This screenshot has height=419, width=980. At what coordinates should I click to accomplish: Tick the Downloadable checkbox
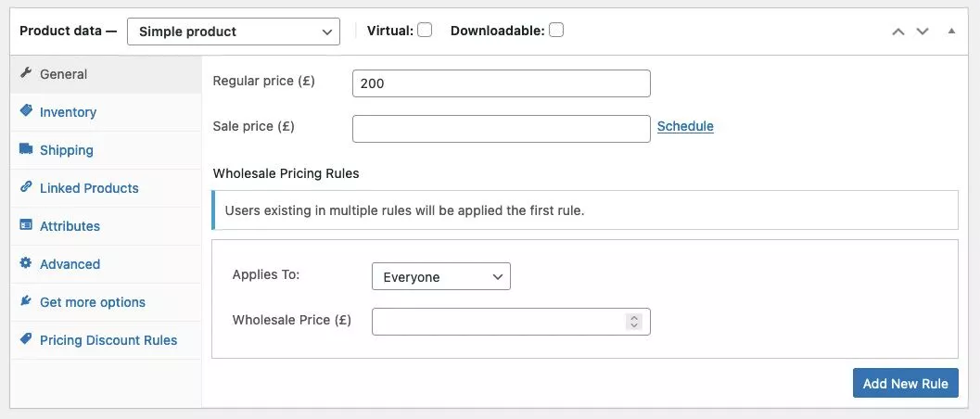[556, 31]
